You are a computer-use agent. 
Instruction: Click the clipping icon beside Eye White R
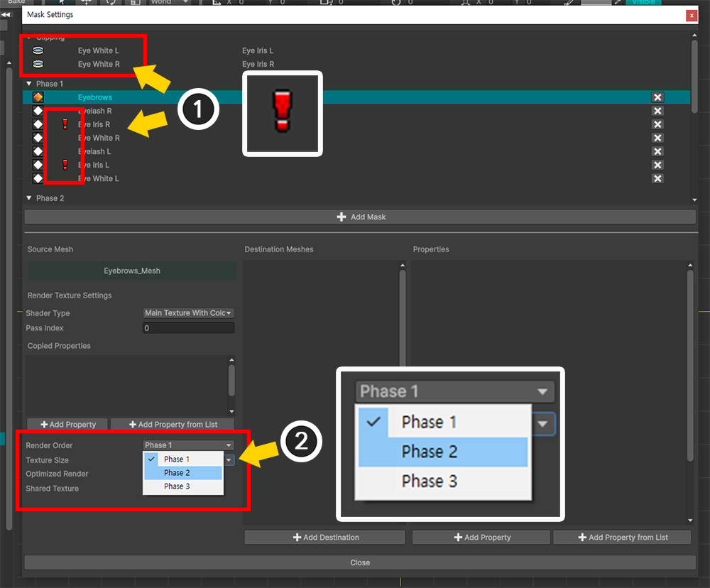(38, 65)
